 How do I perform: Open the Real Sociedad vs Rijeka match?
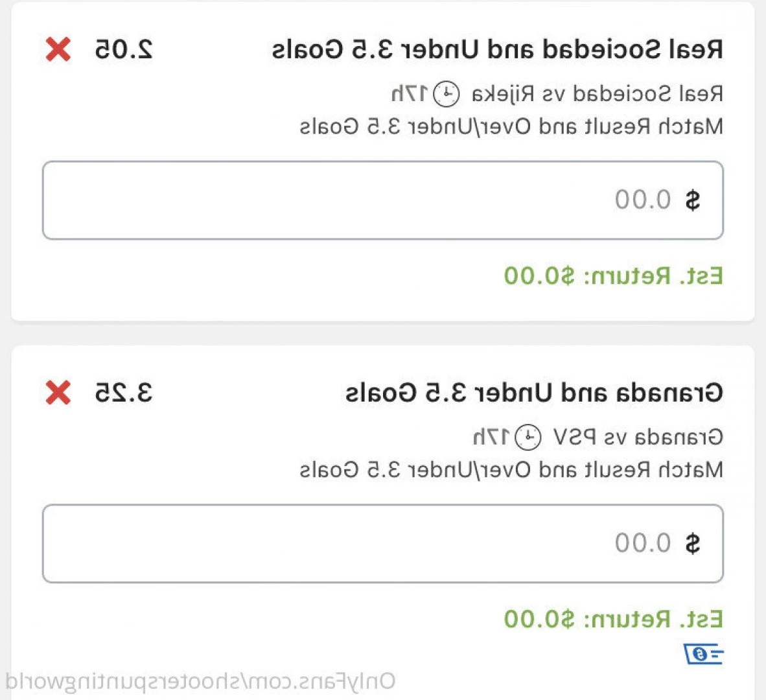[598, 94]
